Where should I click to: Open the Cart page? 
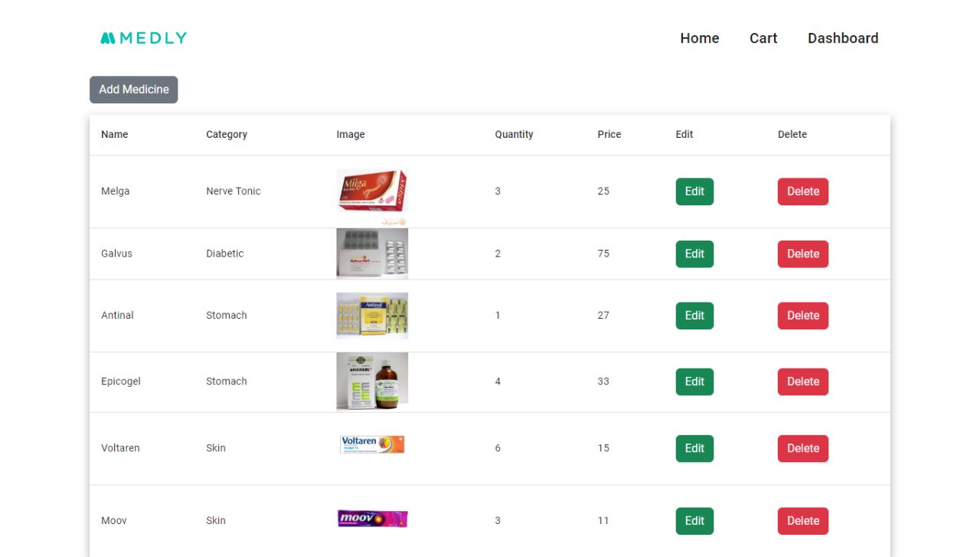pos(763,38)
